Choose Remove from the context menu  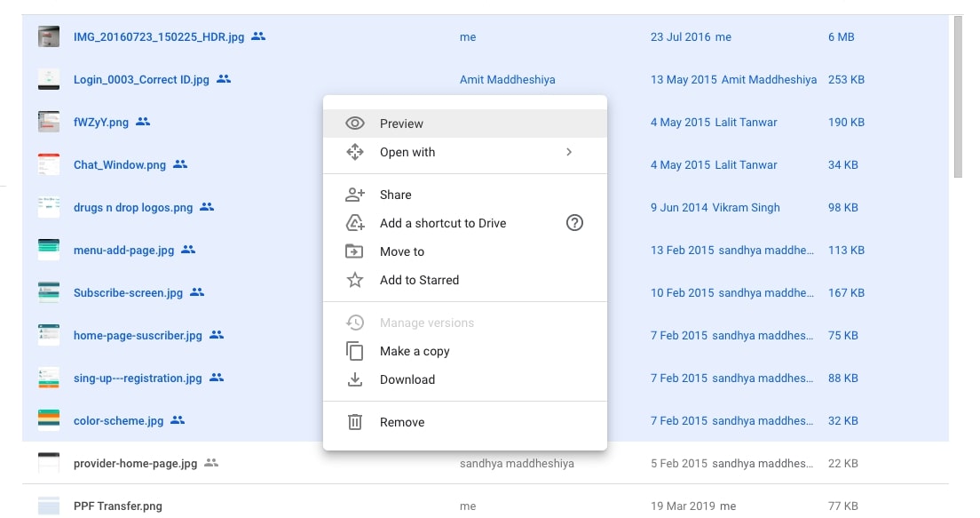click(465, 422)
